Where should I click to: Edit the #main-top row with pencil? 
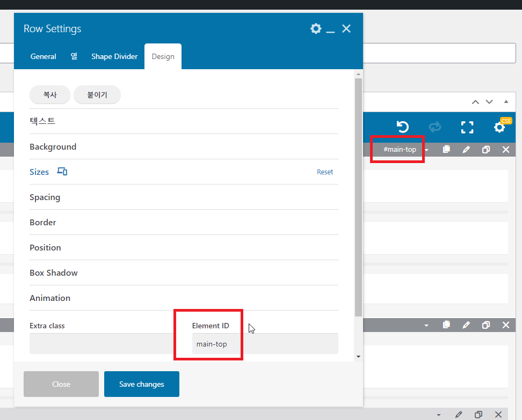466,150
